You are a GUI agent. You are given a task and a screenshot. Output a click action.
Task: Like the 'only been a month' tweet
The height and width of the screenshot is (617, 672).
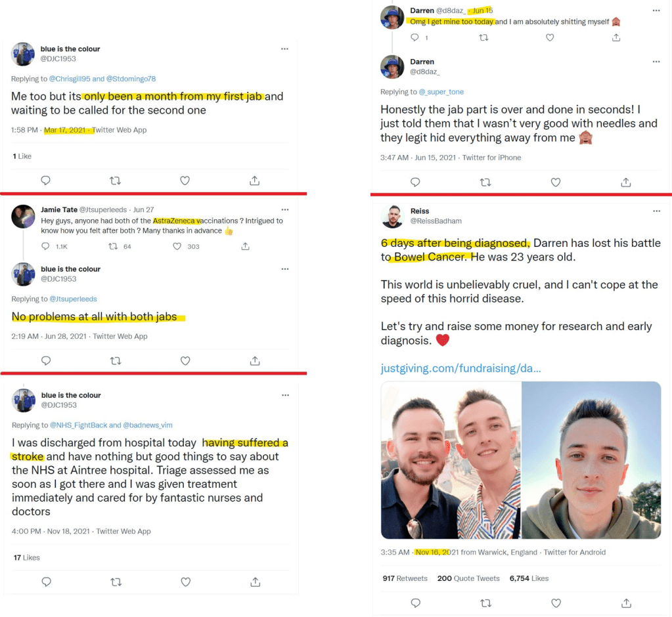(185, 181)
